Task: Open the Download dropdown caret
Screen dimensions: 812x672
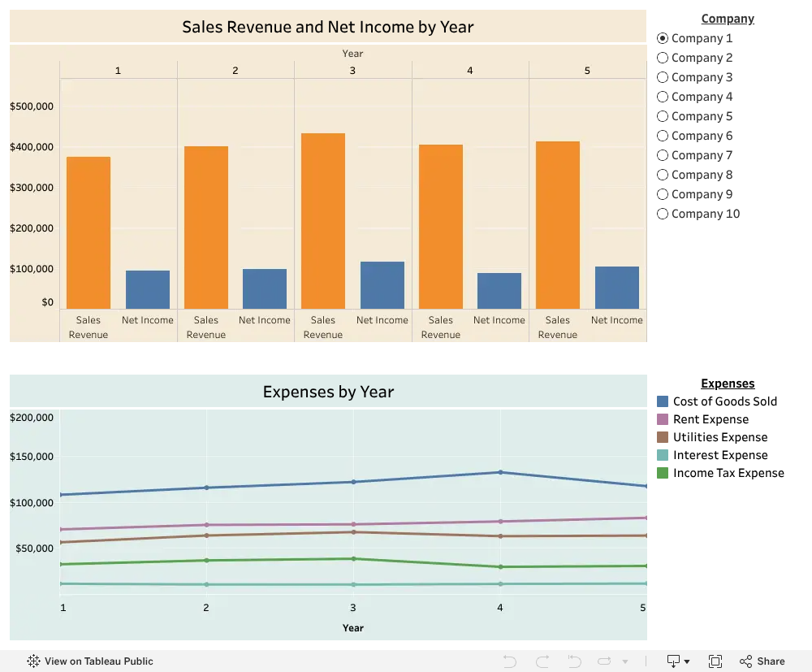Action: pyautogui.click(x=687, y=661)
